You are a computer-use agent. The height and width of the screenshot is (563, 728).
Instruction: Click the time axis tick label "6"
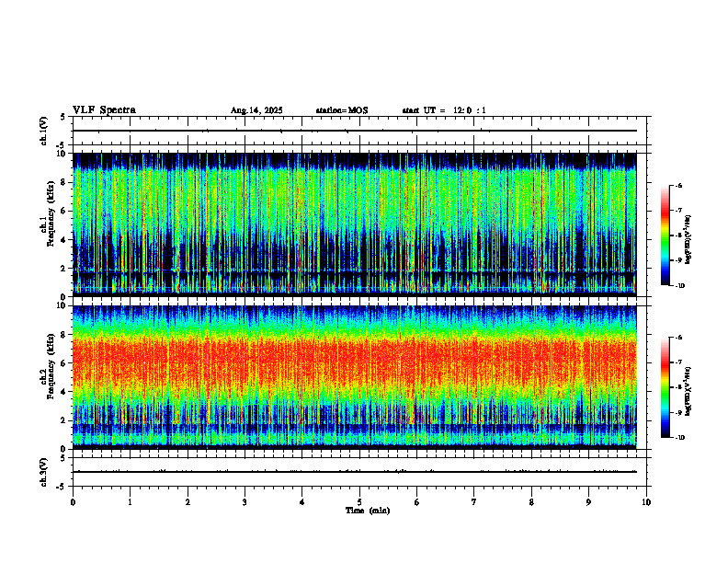417,502
